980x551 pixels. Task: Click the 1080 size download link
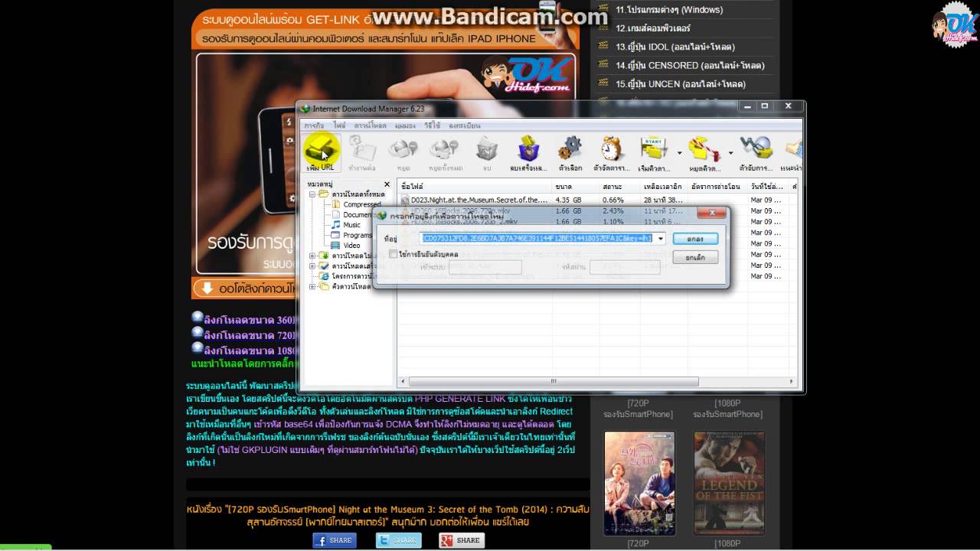[x=243, y=349]
